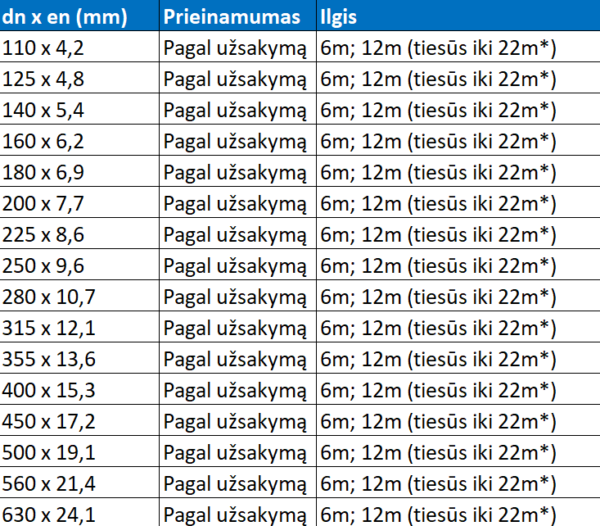The height and width of the screenshot is (526, 600).
Task: Select cell with 110 x 4,2
Action: (x=79, y=47)
